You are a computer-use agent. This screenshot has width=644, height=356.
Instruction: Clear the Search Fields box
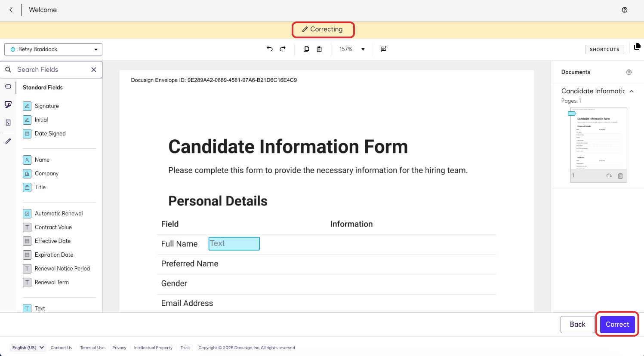[x=94, y=70]
